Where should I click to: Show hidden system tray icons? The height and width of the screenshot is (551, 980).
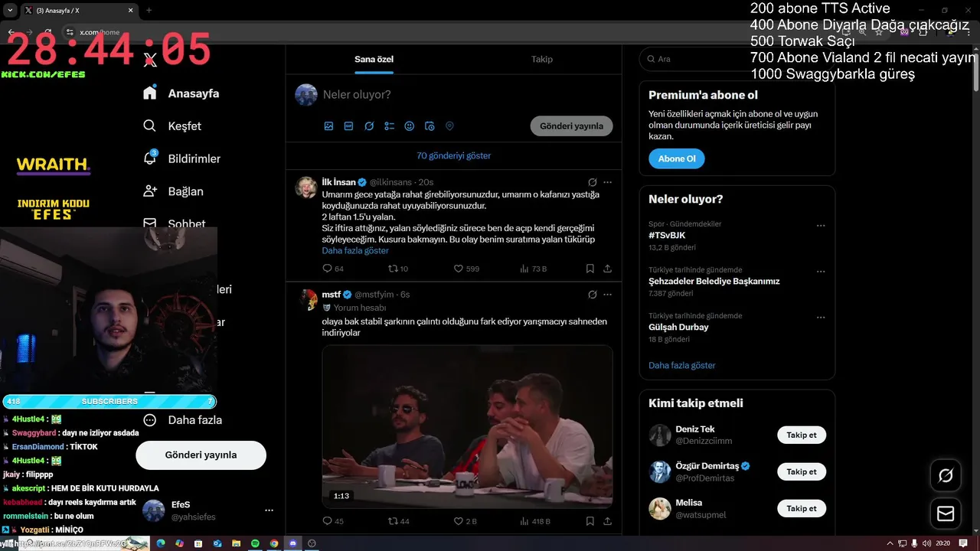point(891,543)
